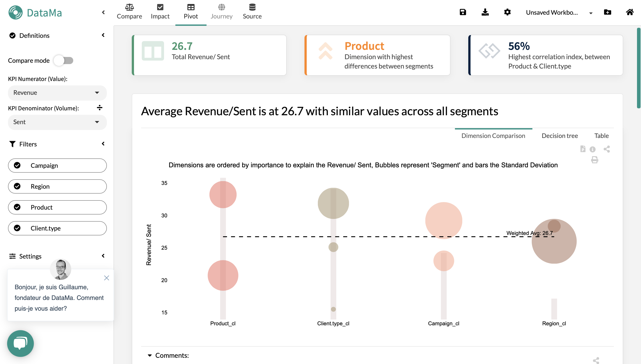Viewport: 641px width, 364px height.
Task: Click the double chevron up icon in Product card
Action: pyautogui.click(x=325, y=51)
